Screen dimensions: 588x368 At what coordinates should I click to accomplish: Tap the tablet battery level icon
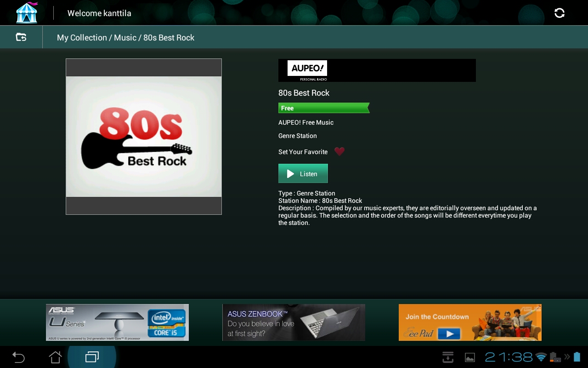[577, 357]
